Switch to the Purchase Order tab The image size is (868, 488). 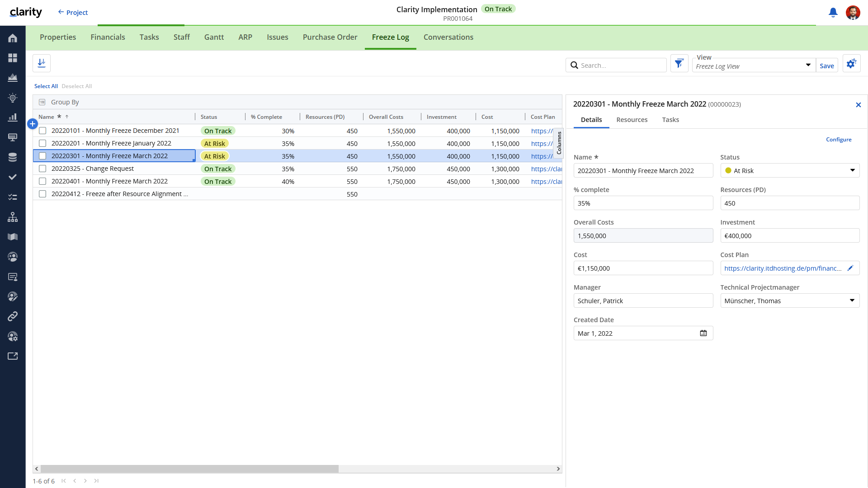point(330,37)
